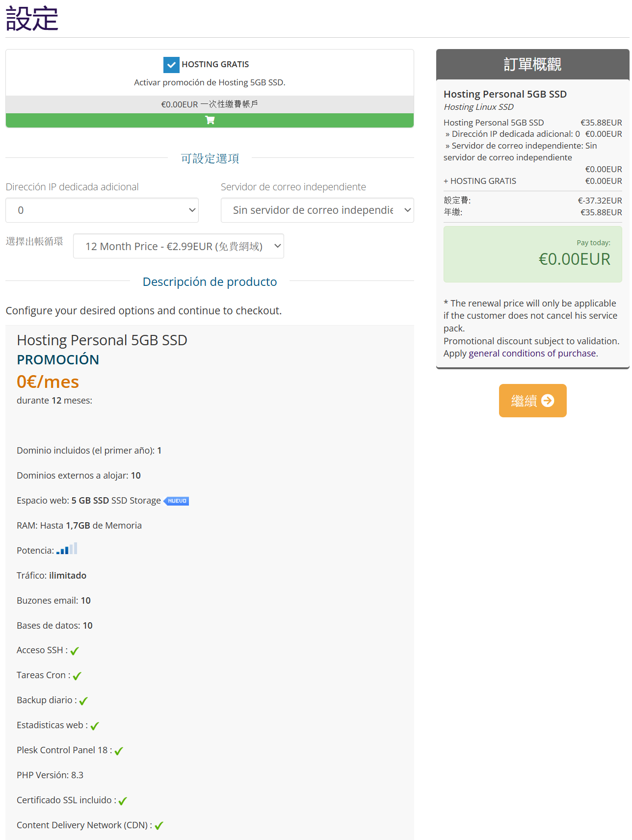
Task: Click the green checkmark next to Acceso SSH
Action: [x=75, y=651]
